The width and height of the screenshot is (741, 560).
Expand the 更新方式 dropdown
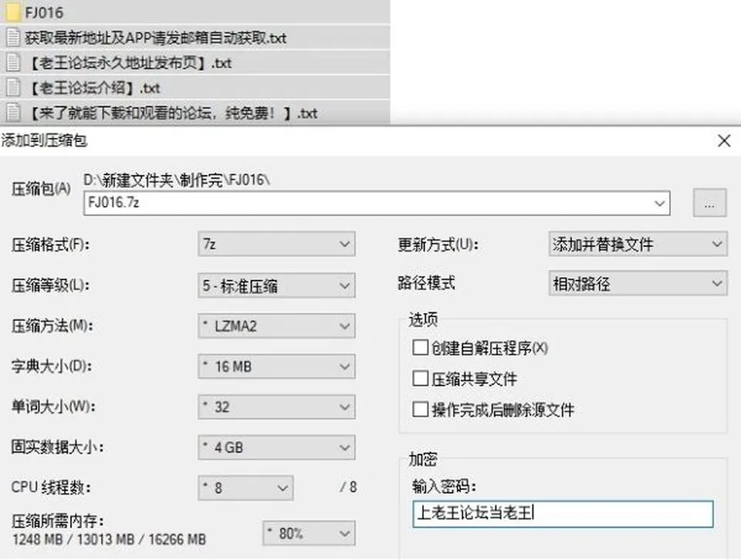[x=638, y=244]
